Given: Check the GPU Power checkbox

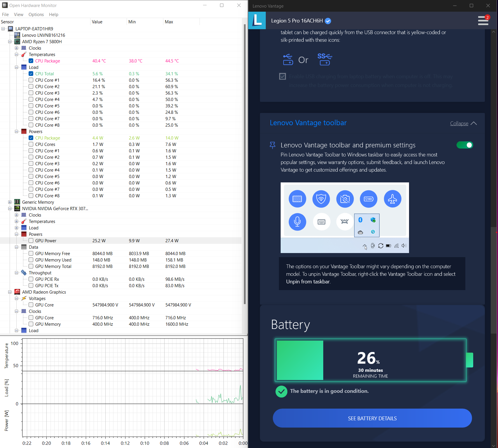Looking at the screenshot, I should click(x=31, y=240).
